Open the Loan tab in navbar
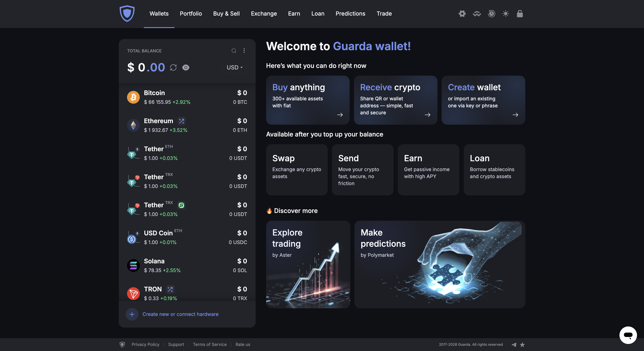The image size is (644, 351). tap(318, 14)
